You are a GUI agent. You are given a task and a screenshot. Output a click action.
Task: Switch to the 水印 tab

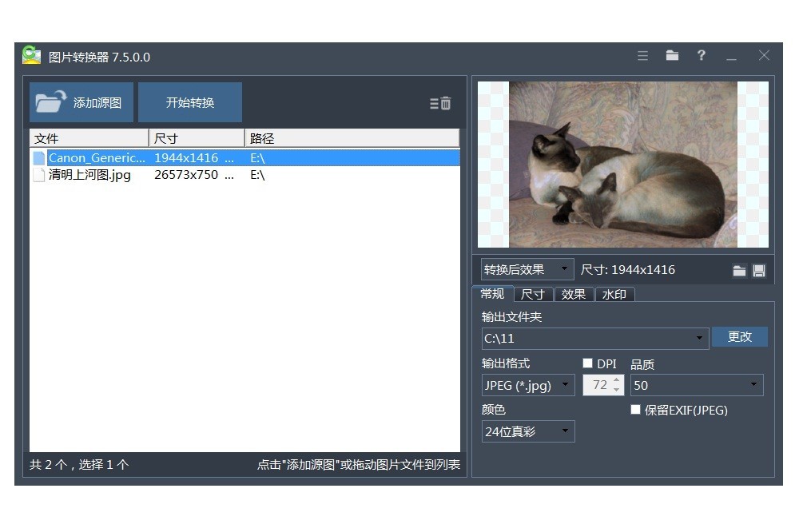(614, 294)
